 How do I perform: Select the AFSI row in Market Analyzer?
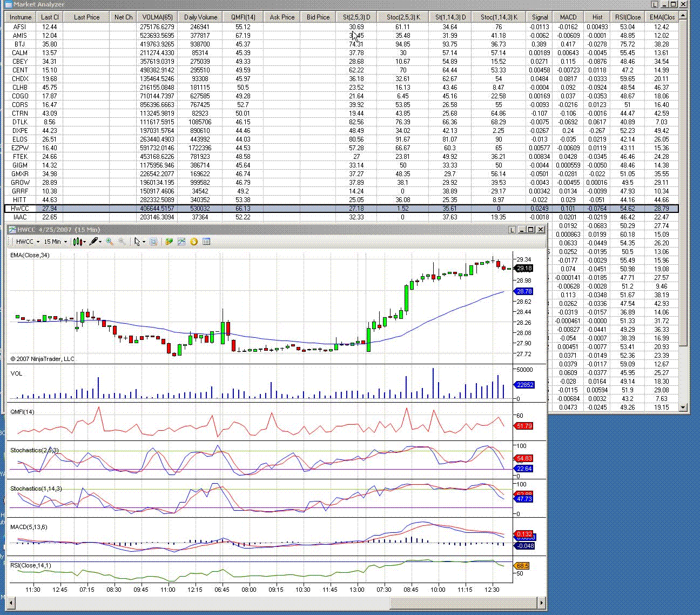tap(19, 26)
